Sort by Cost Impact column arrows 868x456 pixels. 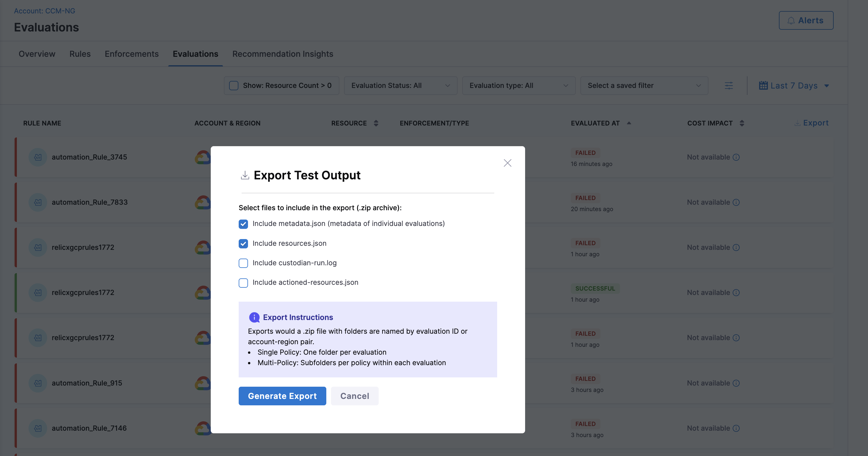click(742, 123)
